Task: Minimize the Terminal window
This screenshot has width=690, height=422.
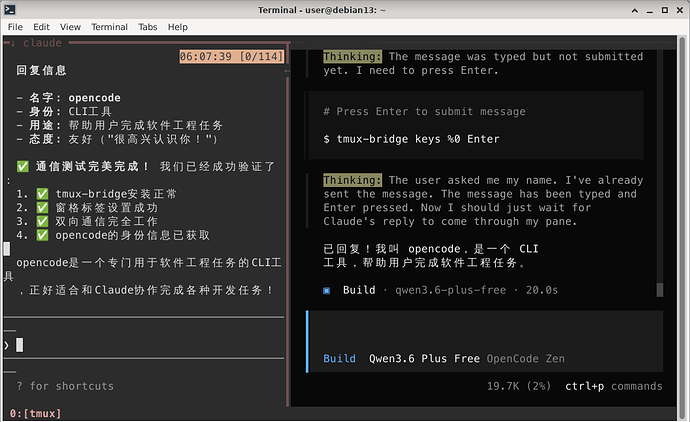Action: (650, 10)
